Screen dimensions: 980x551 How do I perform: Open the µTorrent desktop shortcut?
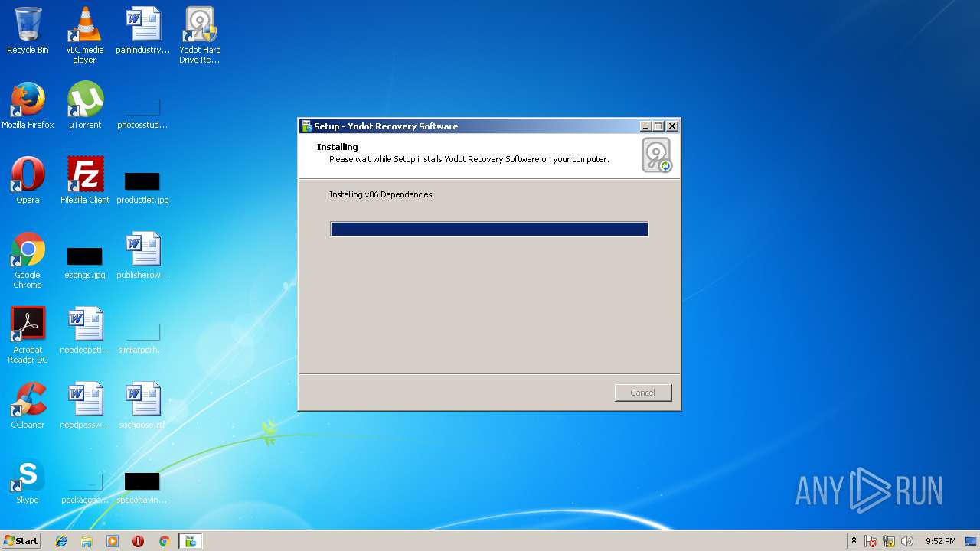(x=85, y=106)
